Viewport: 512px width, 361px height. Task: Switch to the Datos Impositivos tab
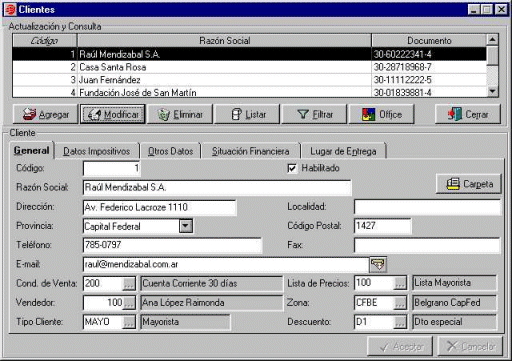97,151
